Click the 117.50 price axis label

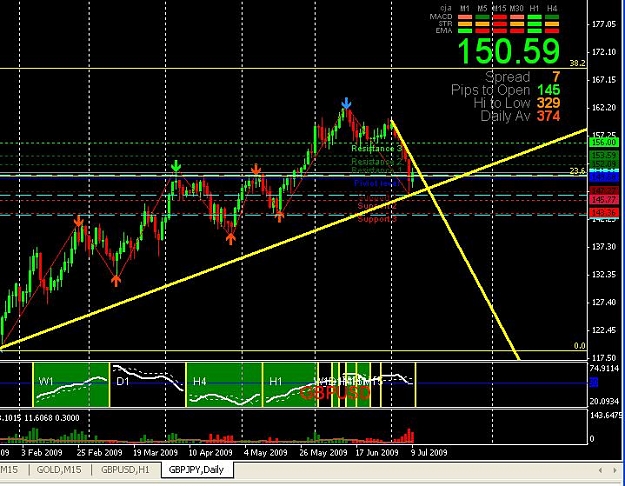click(604, 358)
